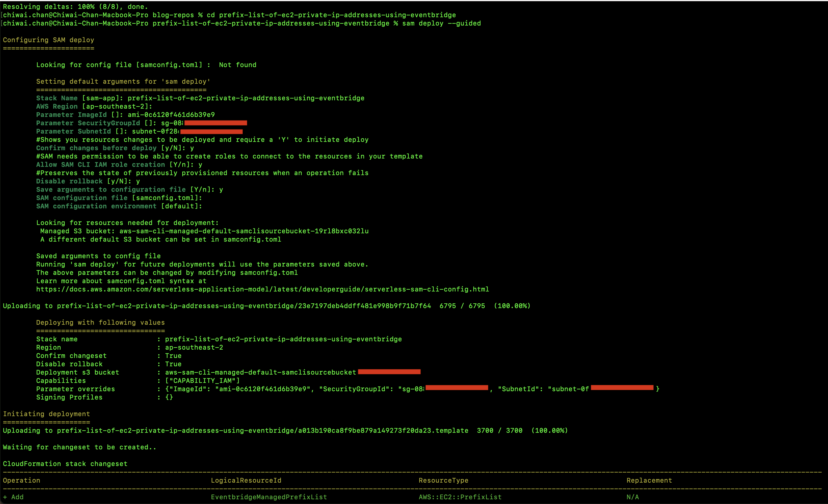Click 'Save arguments to configuration file' line
828x504 pixels.
pyautogui.click(x=130, y=190)
